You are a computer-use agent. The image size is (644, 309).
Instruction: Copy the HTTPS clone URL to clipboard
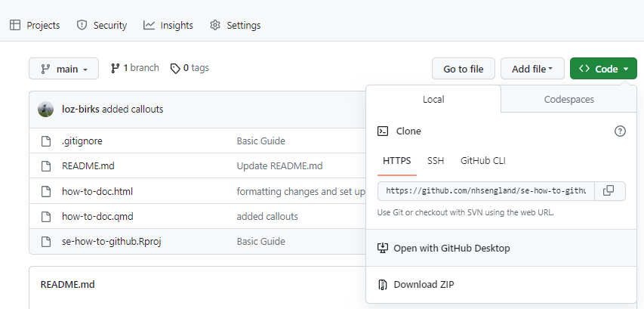[x=610, y=190]
